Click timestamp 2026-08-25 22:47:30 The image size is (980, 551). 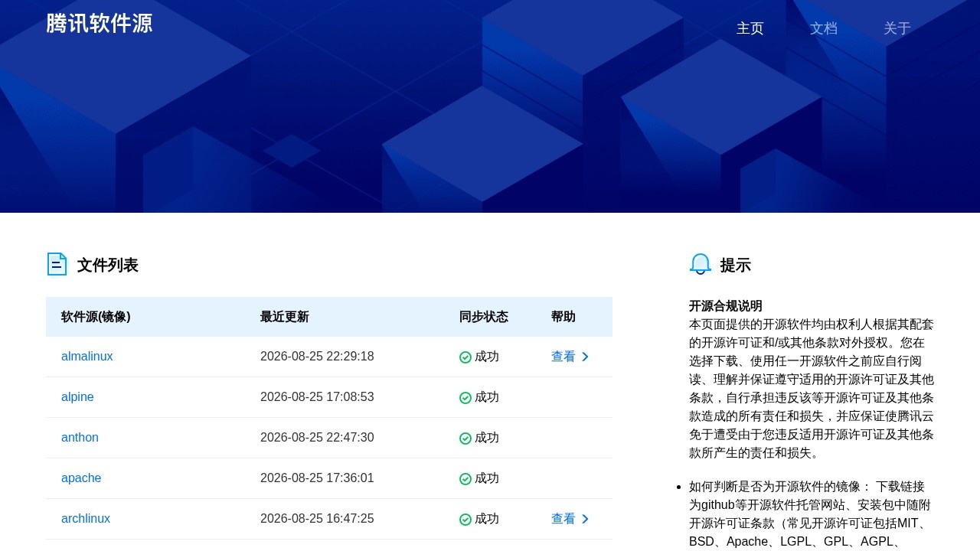click(317, 438)
